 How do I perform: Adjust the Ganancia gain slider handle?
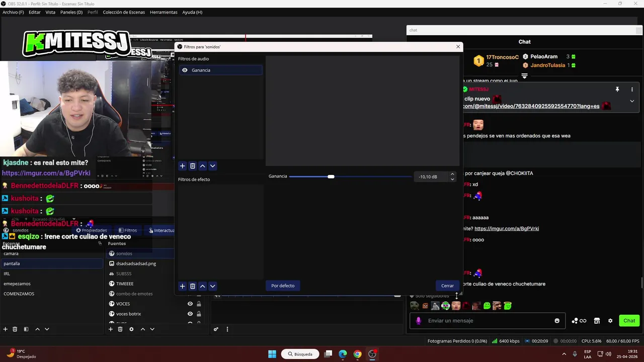(x=331, y=176)
